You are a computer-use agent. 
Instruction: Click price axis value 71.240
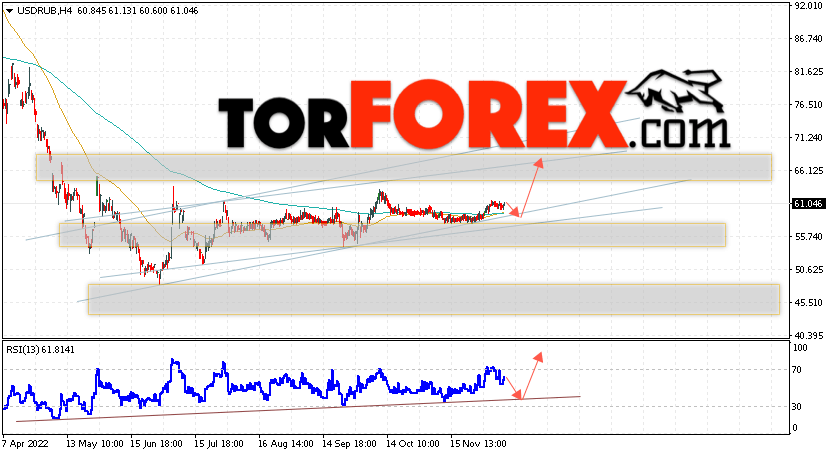pyautogui.click(x=808, y=138)
